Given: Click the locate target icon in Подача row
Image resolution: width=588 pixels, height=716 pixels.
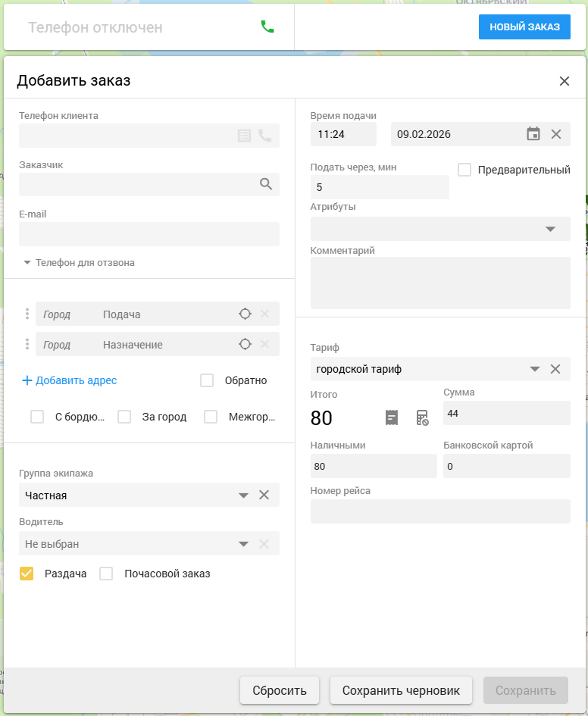Looking at the screenshot, I should tap(245, 314).
